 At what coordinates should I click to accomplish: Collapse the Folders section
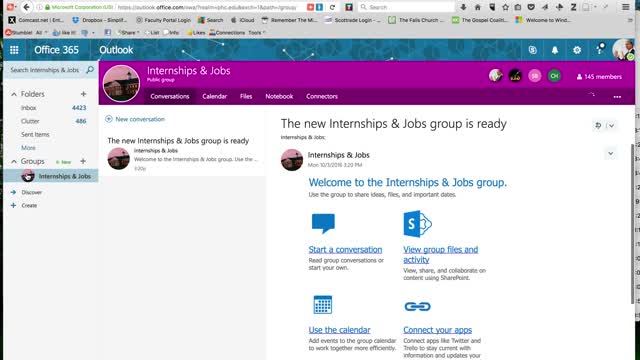click(x=14, y=94)
